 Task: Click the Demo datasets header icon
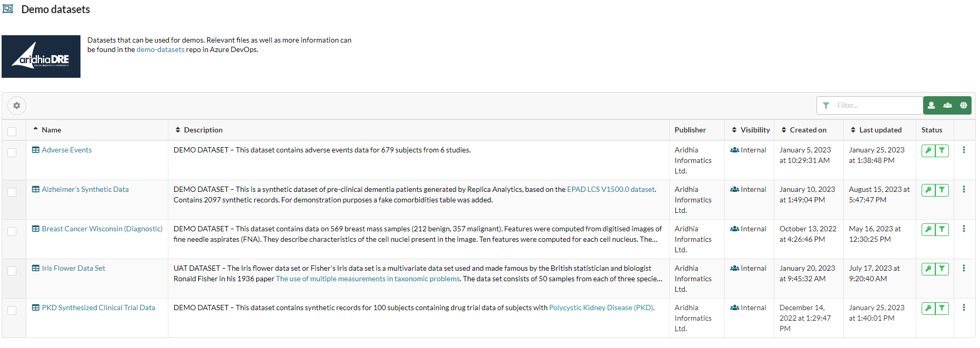pos(7,8)
